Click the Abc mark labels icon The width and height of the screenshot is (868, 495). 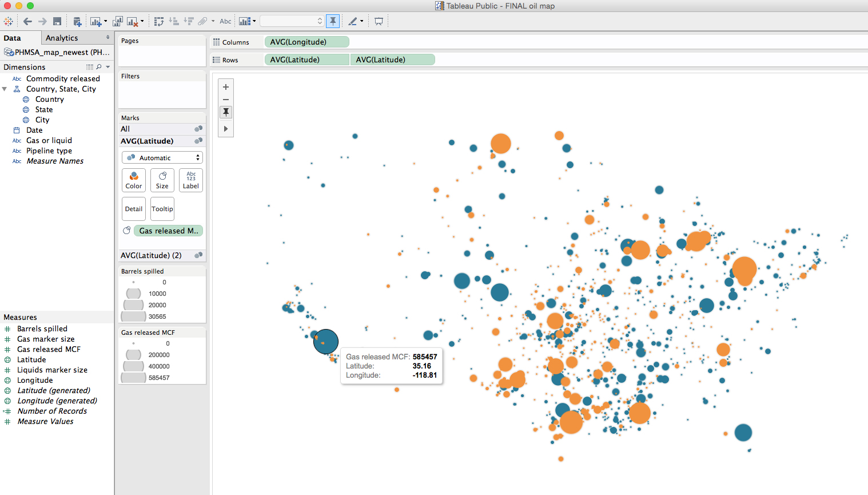point(225,21)
